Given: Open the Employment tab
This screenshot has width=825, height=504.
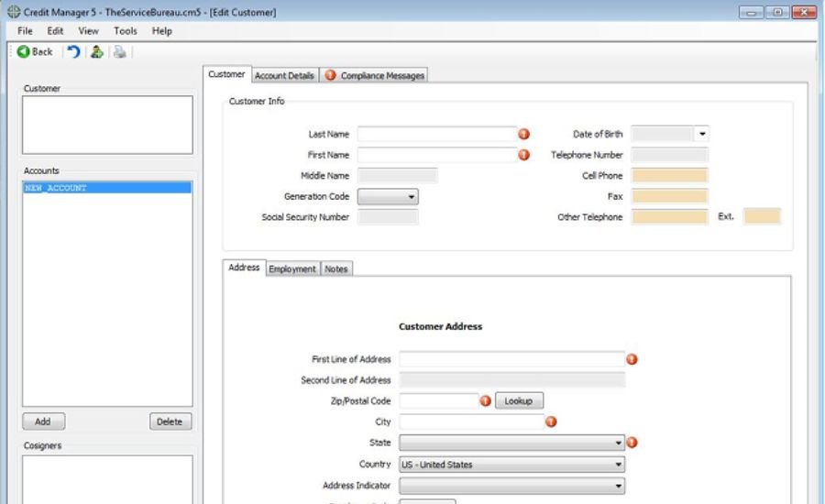Looking at the screenshot, I should pyautogui.click(x=292, y=268).
